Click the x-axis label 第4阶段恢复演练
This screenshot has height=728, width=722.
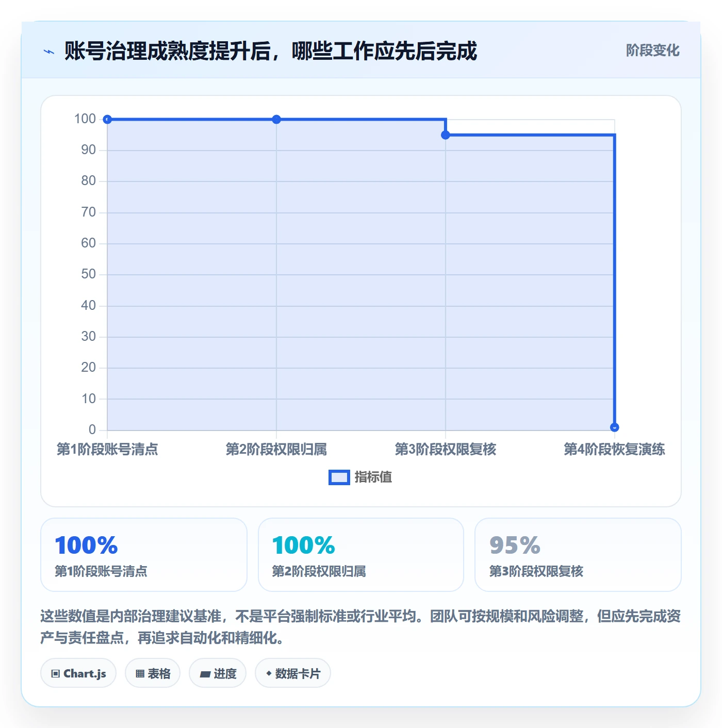point(614,450)
